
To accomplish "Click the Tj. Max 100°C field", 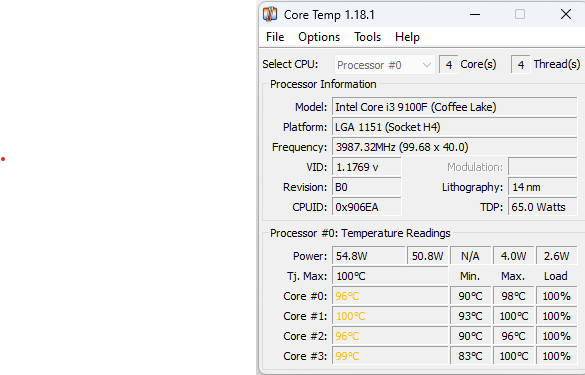I will 390,276.
